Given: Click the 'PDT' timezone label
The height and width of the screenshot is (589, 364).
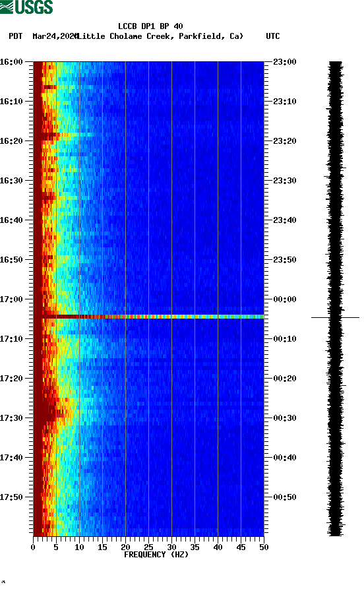Looking at the screenshot, I should (16, 36).
